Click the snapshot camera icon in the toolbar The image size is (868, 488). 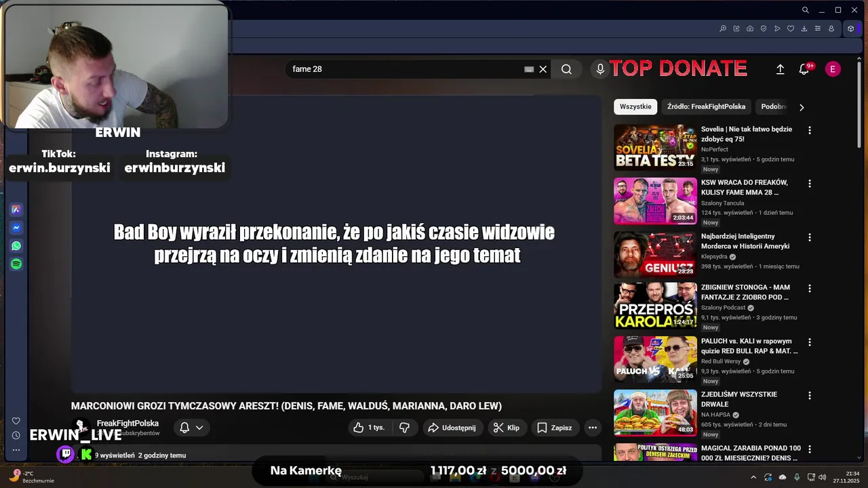750,28
